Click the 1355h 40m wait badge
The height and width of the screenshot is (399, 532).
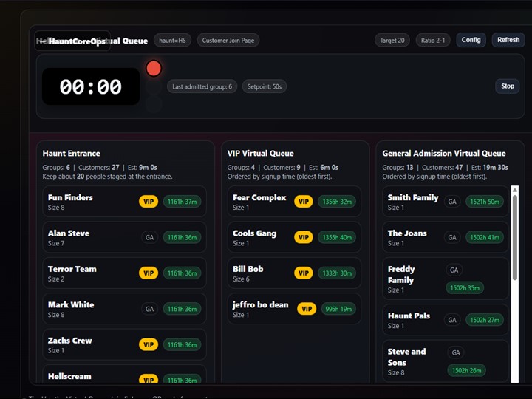[337, 237]
